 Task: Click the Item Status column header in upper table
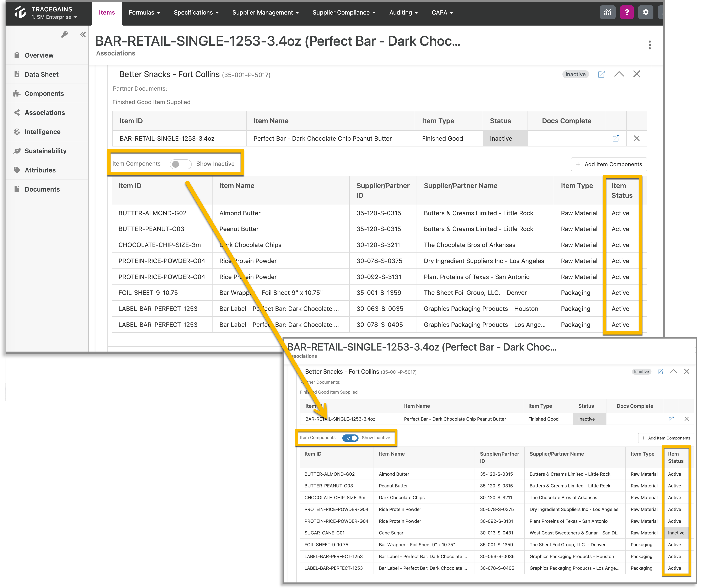pos(622,190)
